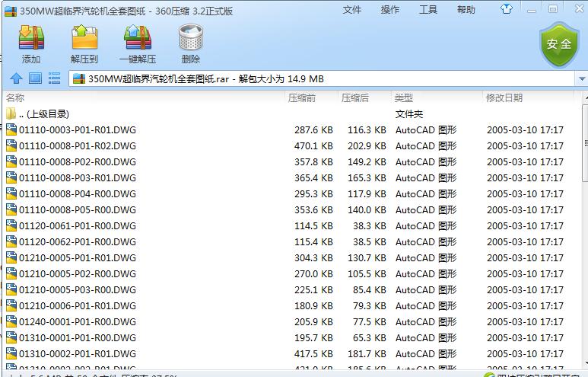Click DWG file icon of 01110-0003-P01-R01
588x377 pixels.
(11, 129)
